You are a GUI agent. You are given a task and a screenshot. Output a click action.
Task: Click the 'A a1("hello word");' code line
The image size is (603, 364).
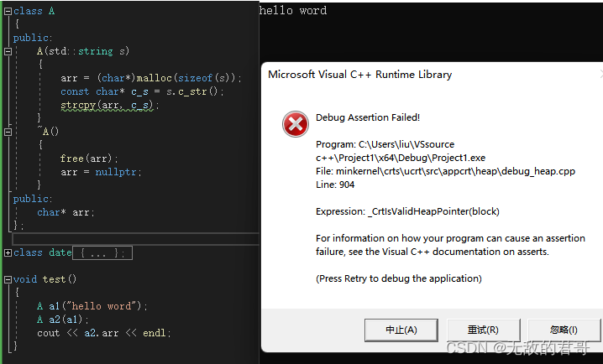(92, 306)
